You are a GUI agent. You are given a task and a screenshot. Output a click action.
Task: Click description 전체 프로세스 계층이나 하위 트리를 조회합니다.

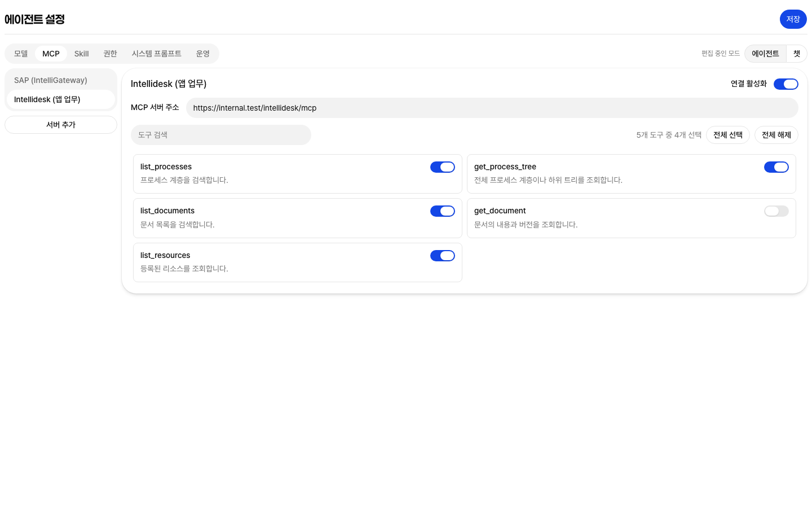pos(549,180)
